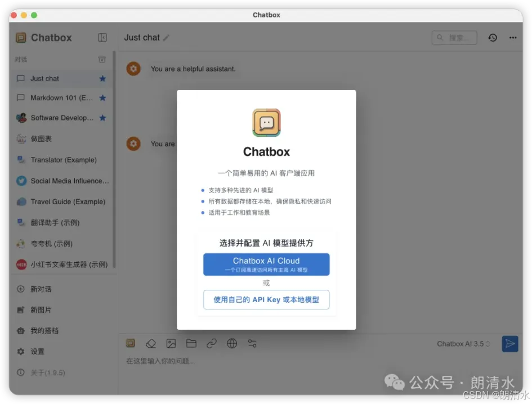532x404 pixels.
Task: Open 夸夸机 (示例) conversation
Action: point(62,244)
